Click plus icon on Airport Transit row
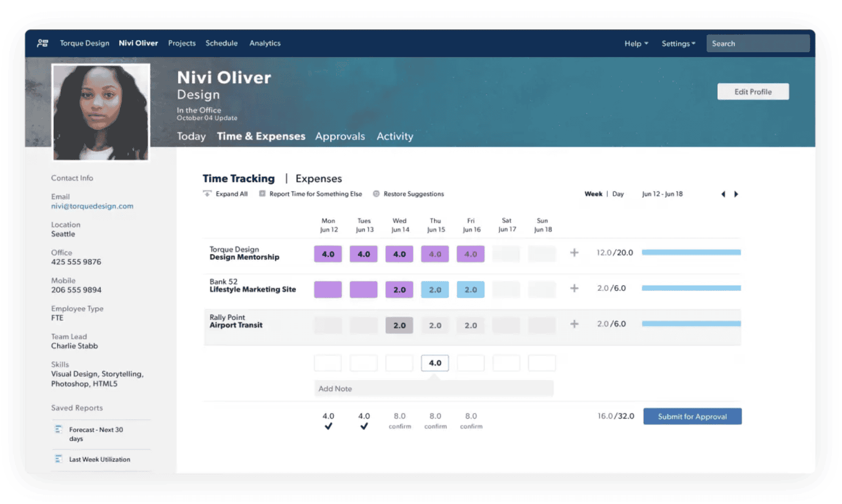The height and width of the screenshot is (504, 842). 574,324
